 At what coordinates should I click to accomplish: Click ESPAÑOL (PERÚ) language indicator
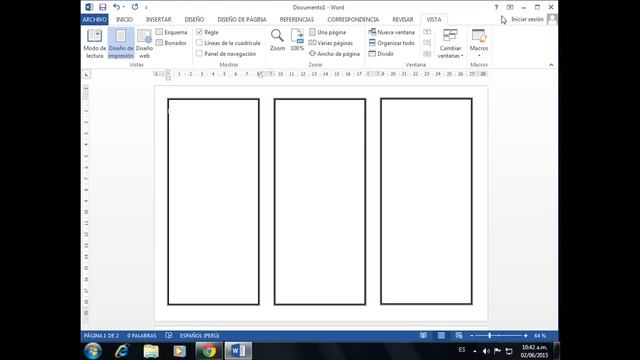click(x=200, y=336)
